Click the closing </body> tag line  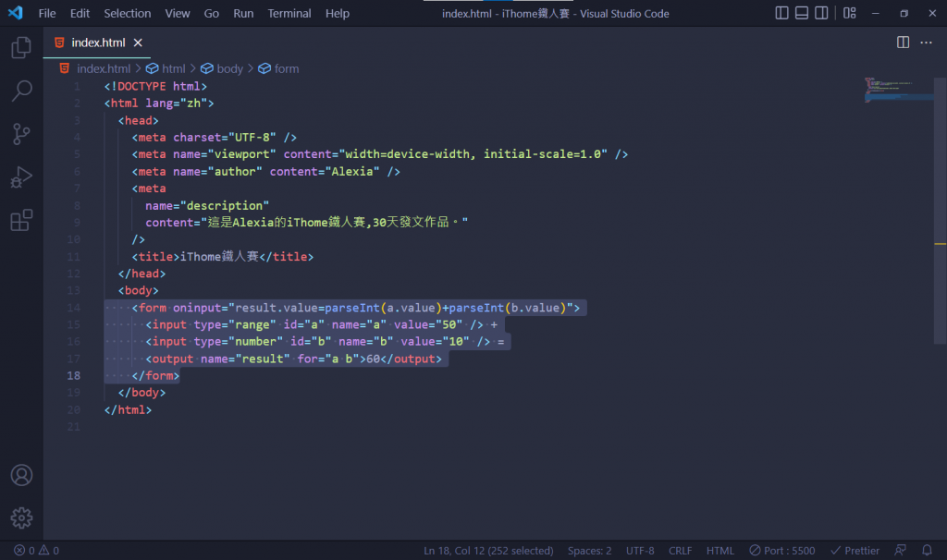coord(141,392)
